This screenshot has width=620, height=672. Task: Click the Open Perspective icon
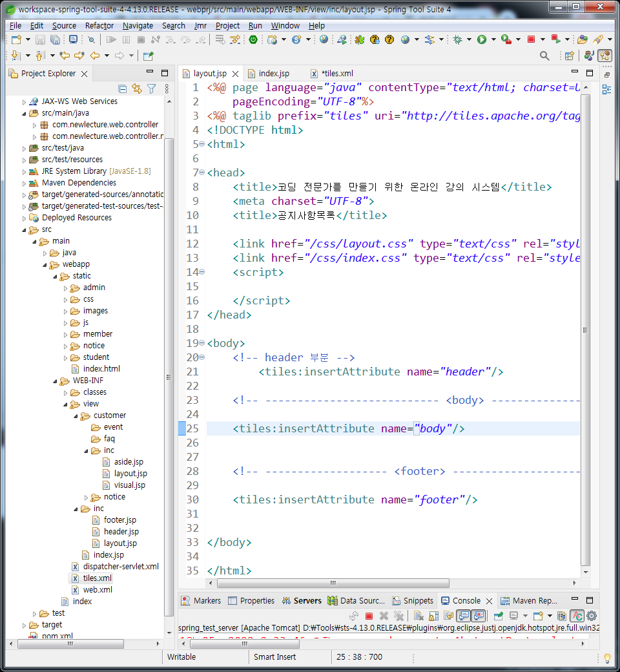pyautogui.click(x=569, y=56)
